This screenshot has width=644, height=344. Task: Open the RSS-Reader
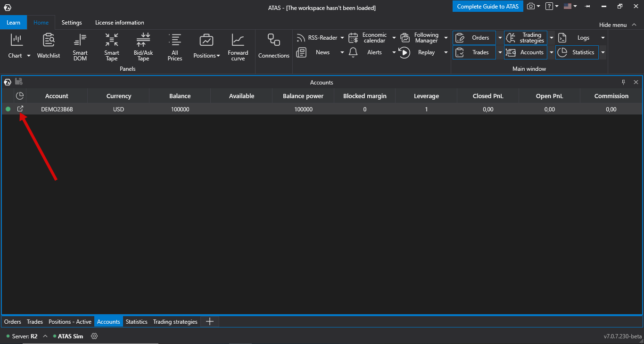click(317, 38)
